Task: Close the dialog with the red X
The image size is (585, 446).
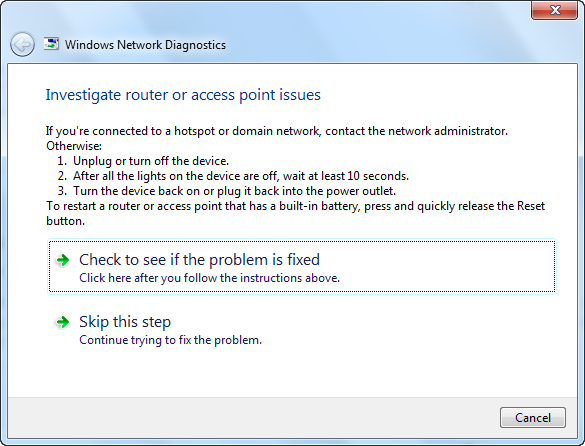Action: pos(554,10)
